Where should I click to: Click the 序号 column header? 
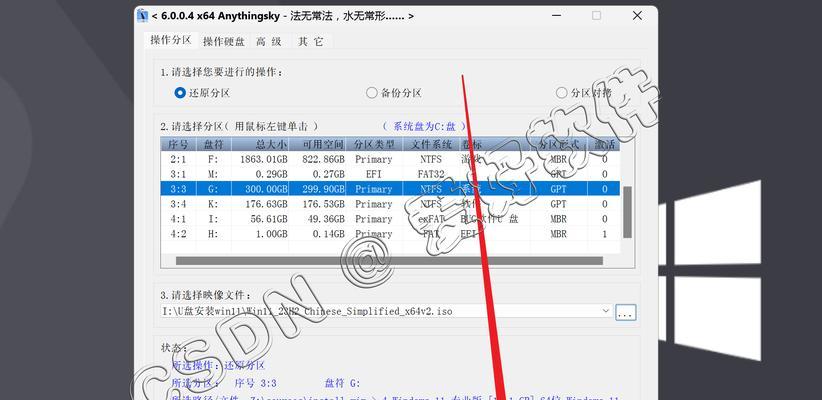(x=178, y=144)
